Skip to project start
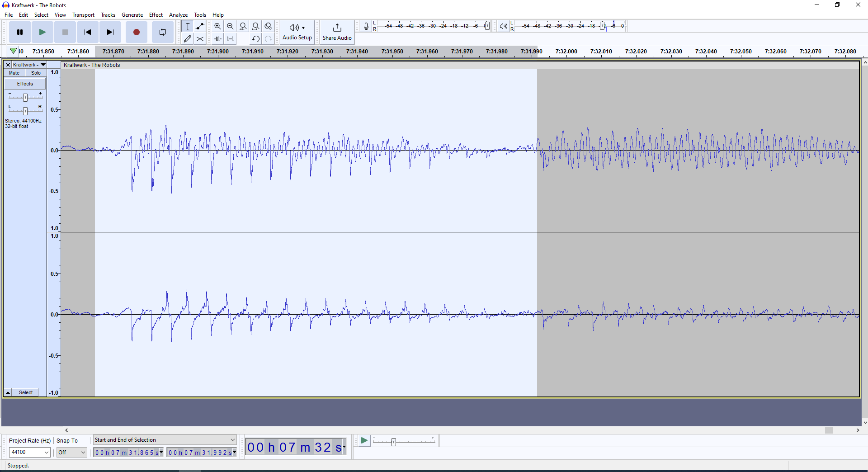 click(x=88, y=32)
